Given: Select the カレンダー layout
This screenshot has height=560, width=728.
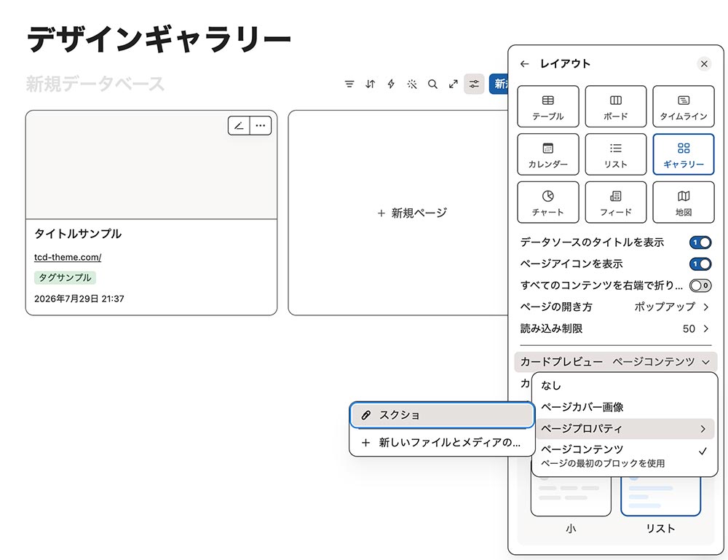Looking at the screenshot, I should tap(548, 154).
